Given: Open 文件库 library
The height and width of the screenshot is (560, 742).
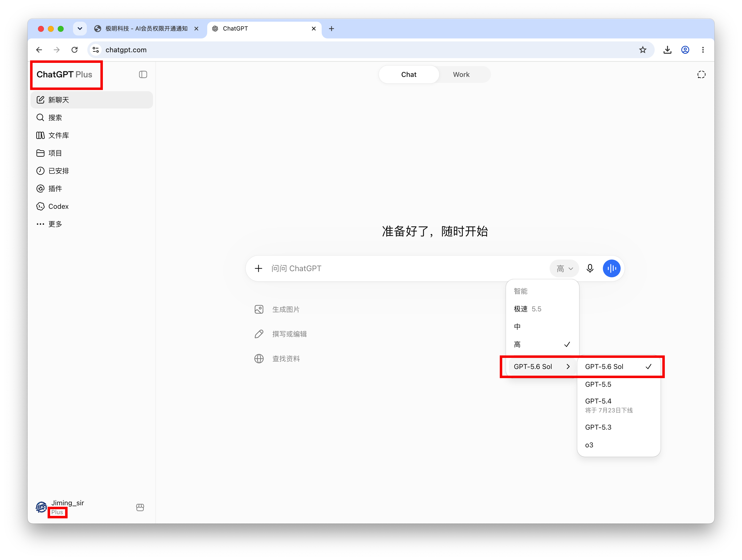Looking at the screenshot, I should [92, 135].
